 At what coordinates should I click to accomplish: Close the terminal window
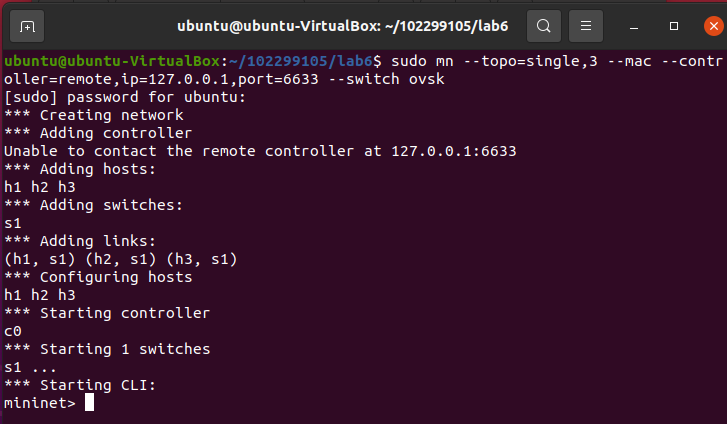pyautogui.click(x=709, y=25)
